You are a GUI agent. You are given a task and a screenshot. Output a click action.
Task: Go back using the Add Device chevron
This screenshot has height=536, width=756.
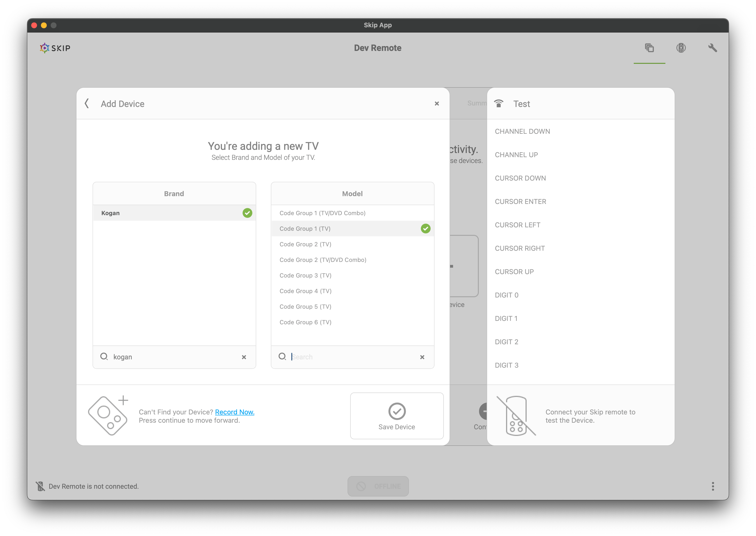(x=87, y=104)
